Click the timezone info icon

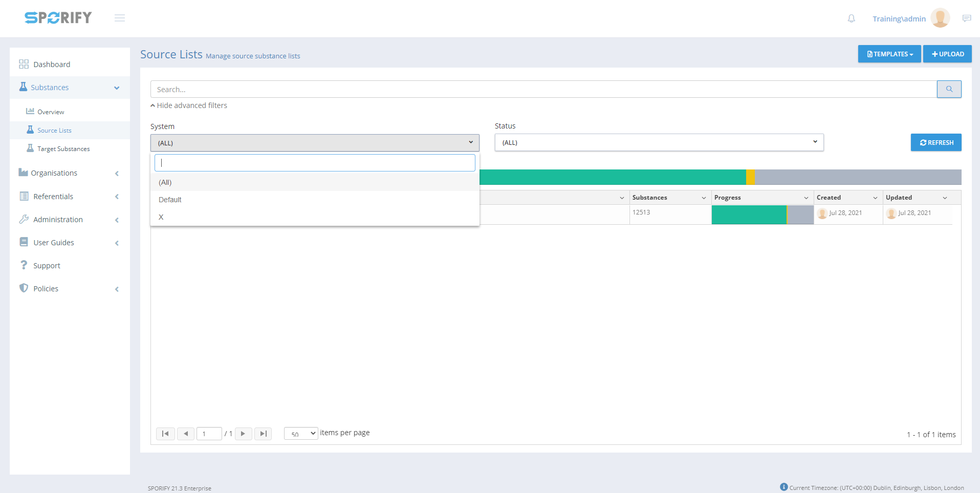click(x=783, y=487)
